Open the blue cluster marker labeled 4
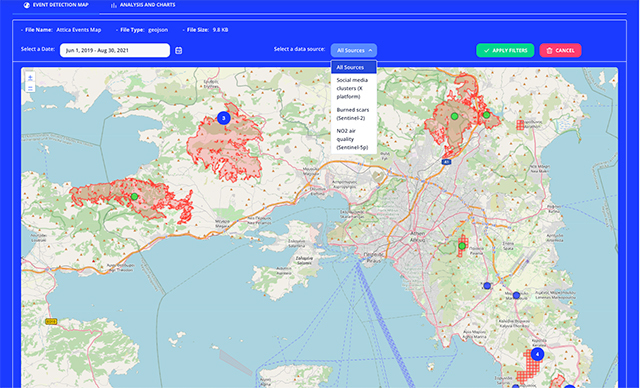 [x=537, y=355]
